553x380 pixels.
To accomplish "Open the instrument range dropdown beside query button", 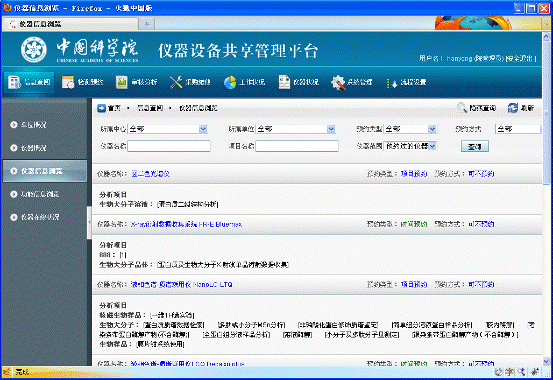I will (x=410, y=146).
